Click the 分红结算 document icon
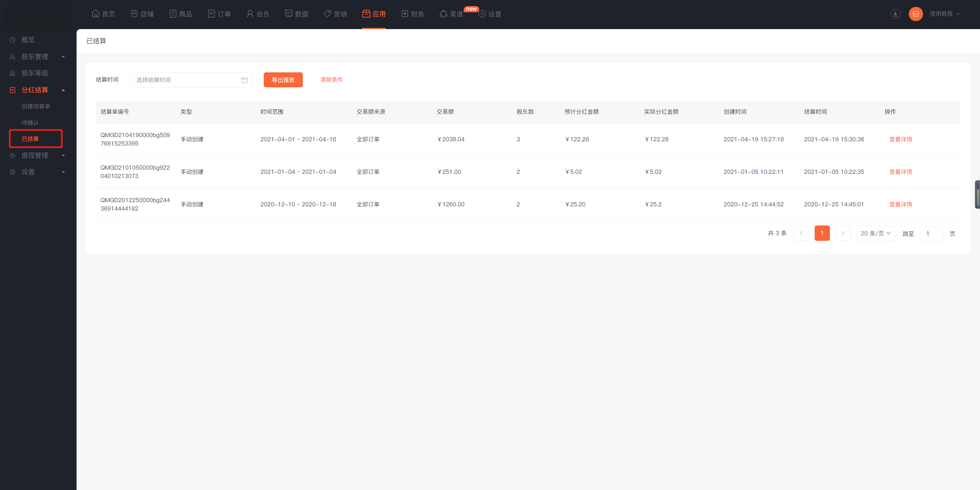The image size is (980, 490). click(x=12, y=90)
